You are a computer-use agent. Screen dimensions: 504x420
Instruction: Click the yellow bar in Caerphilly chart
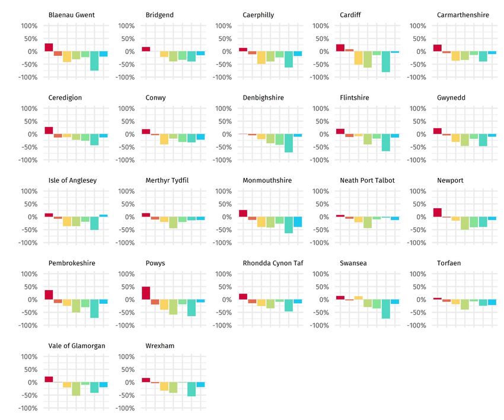click(261, 58)
